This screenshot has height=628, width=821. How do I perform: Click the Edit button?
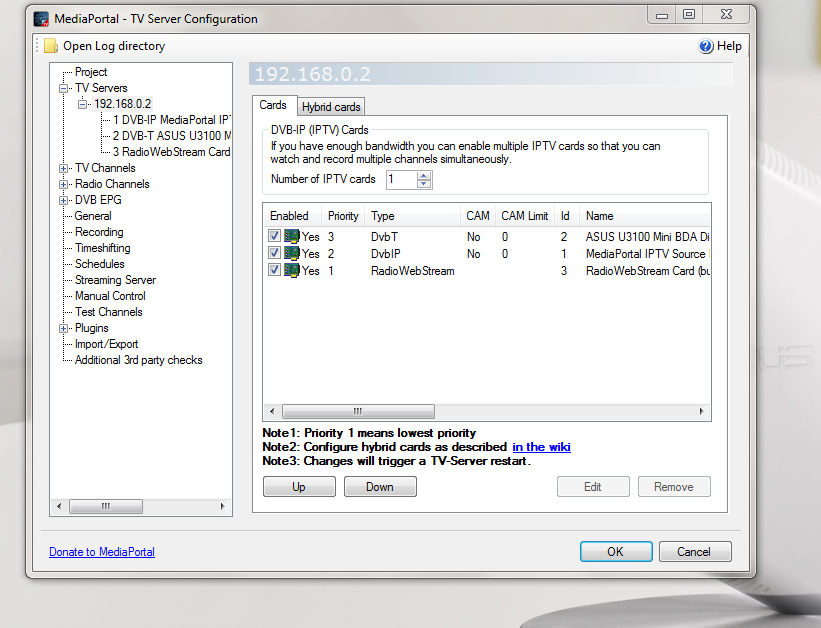tap(593, 487)
